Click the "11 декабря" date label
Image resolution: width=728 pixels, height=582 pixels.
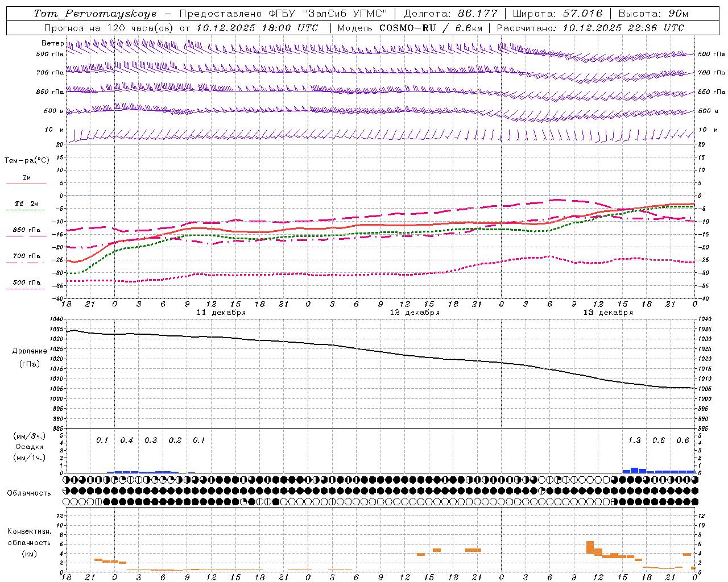point(221,313)
